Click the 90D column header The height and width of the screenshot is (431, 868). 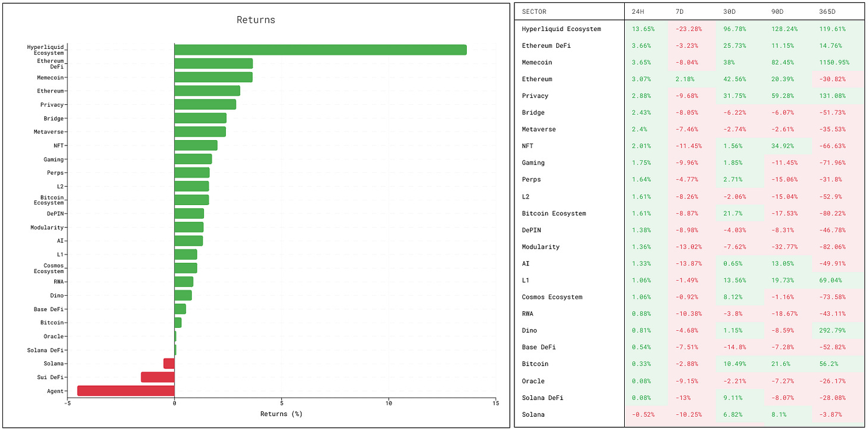777,11
